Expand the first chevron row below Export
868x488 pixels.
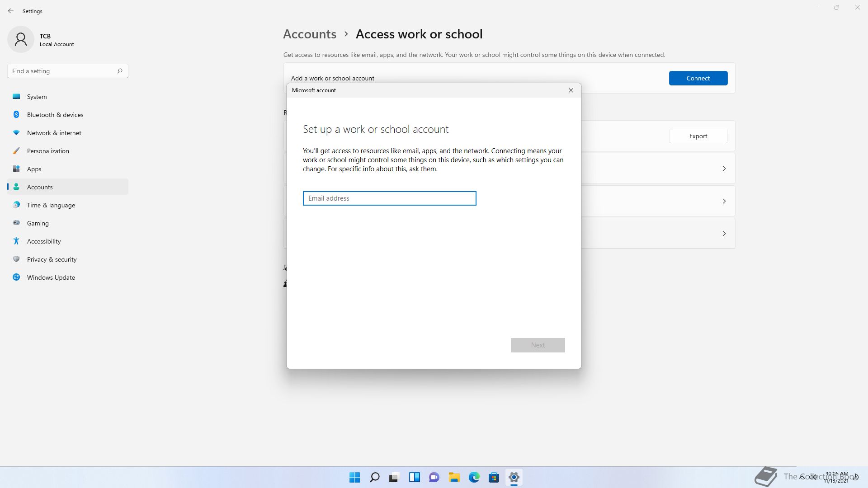click(724, 169)
